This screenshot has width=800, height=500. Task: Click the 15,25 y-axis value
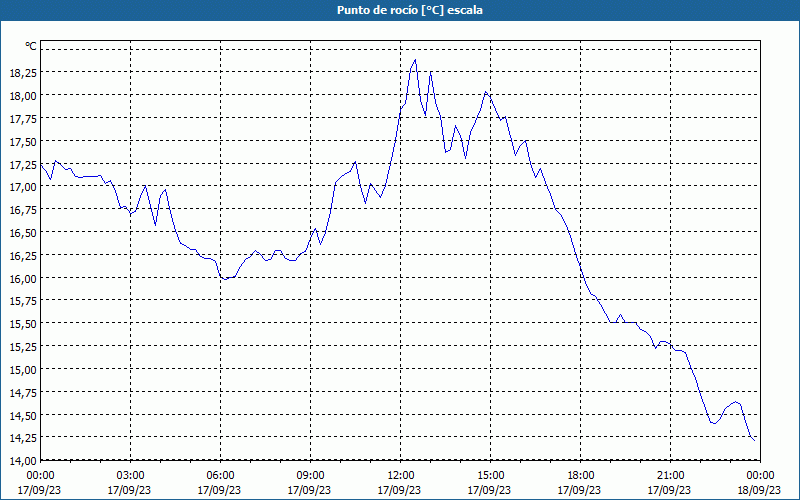pos(23,346)
